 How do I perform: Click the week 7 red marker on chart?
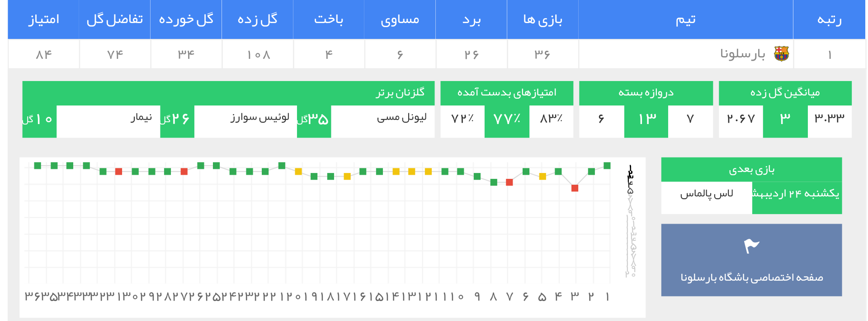[509, 182]
